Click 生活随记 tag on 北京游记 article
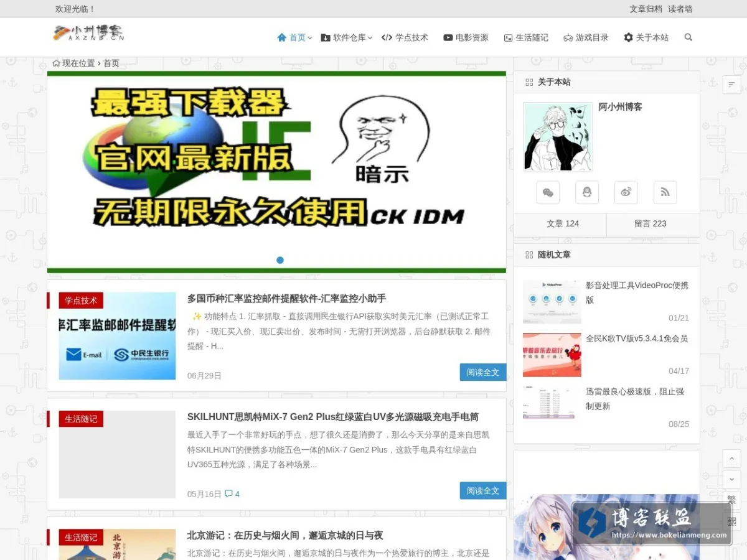The width and height of the screenshot is (747, 560). pos(81,537)
